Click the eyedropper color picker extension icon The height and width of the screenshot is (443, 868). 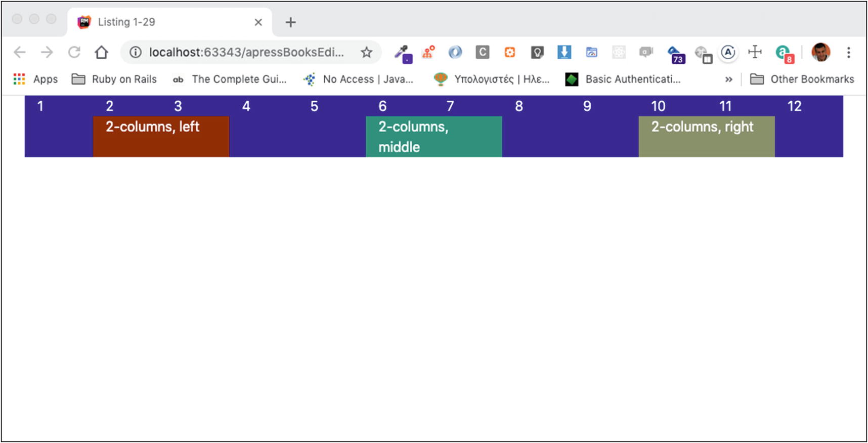[x=403, y=53]
